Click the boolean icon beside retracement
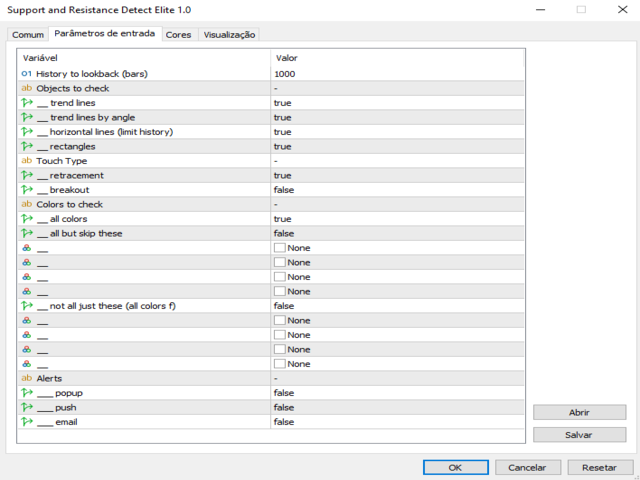Viewport: 640px width, 480px height. pyautogui.click(x=27, y=176)
